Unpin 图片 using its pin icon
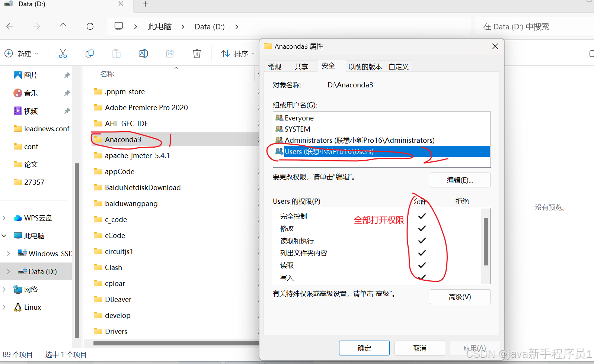 coord(67,75)
